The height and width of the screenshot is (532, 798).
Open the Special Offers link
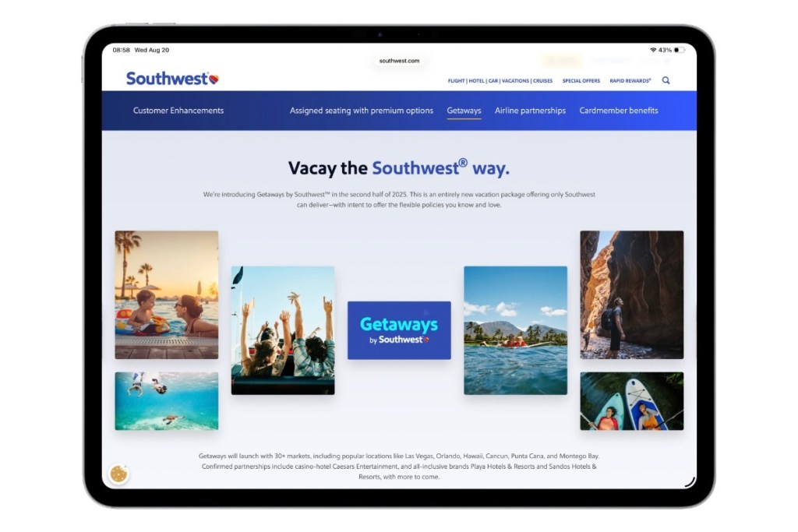581,81
